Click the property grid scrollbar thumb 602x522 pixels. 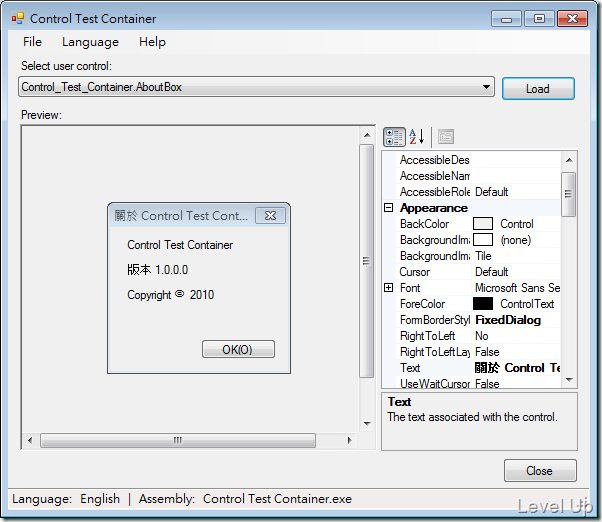point(569,194)
